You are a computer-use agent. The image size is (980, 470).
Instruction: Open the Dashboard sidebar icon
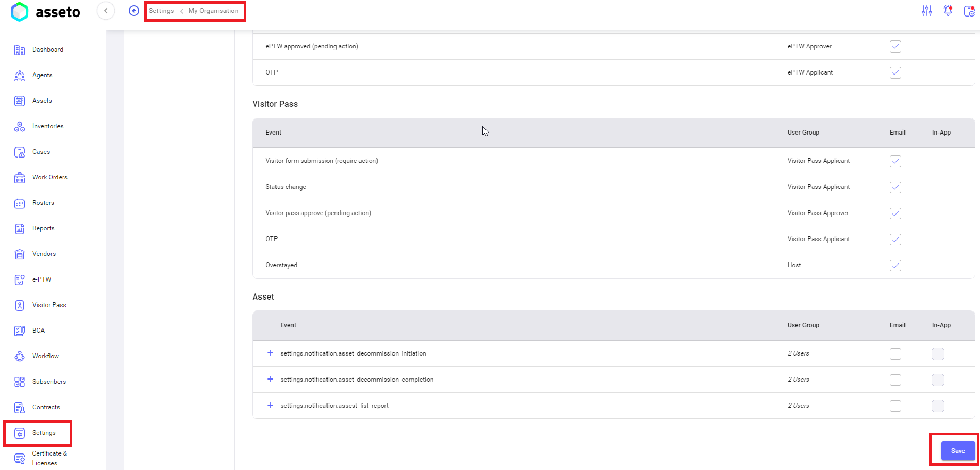pyautogui.click(x=20, y=50)
